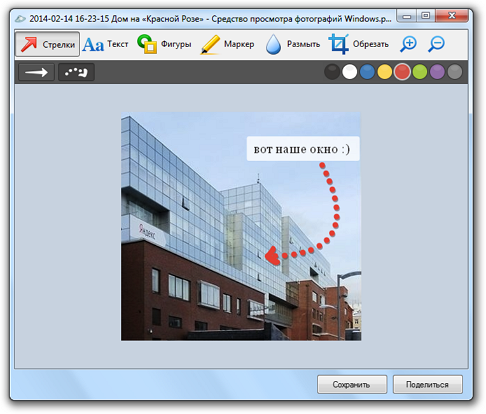Zoom out with the minus magnifier
Screen dimensions: 486x414
(x=436, y=44)
